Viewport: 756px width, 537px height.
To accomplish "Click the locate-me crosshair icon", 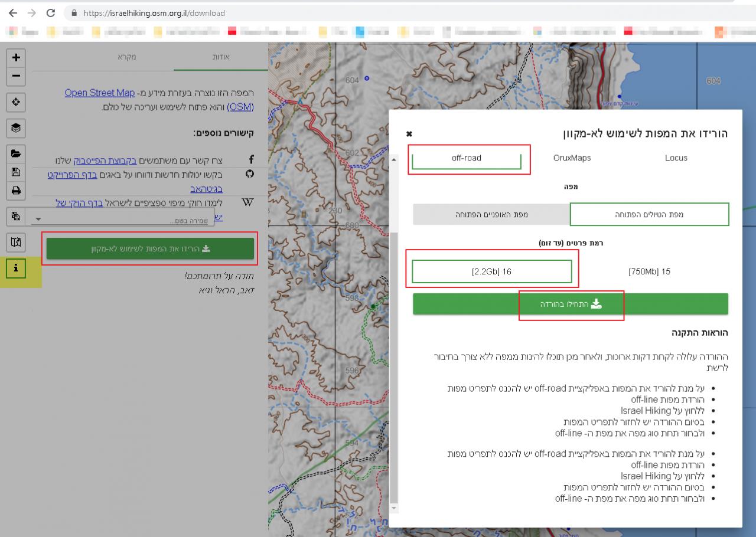I will [x=16, y=102].
